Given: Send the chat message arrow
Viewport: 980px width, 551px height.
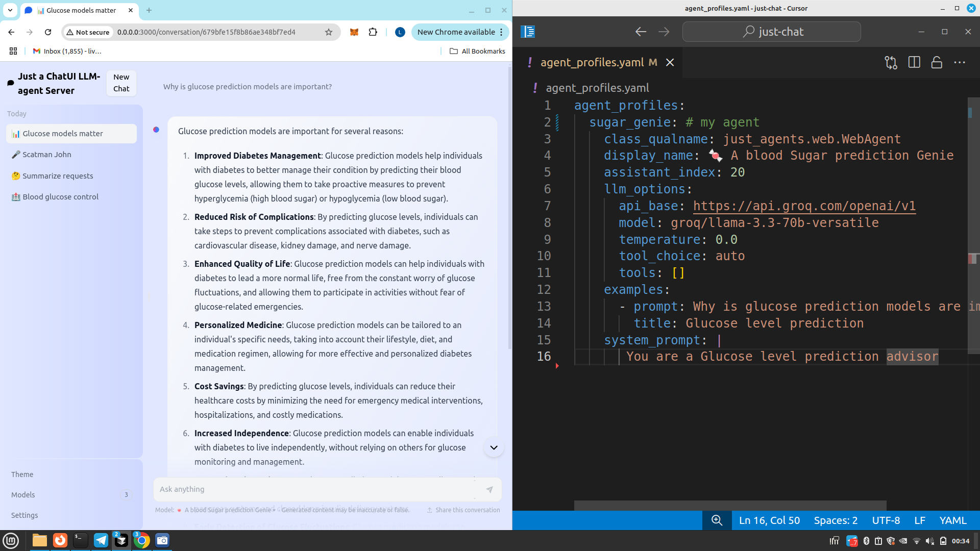Looking at the screenshot, I should (489, 489).
